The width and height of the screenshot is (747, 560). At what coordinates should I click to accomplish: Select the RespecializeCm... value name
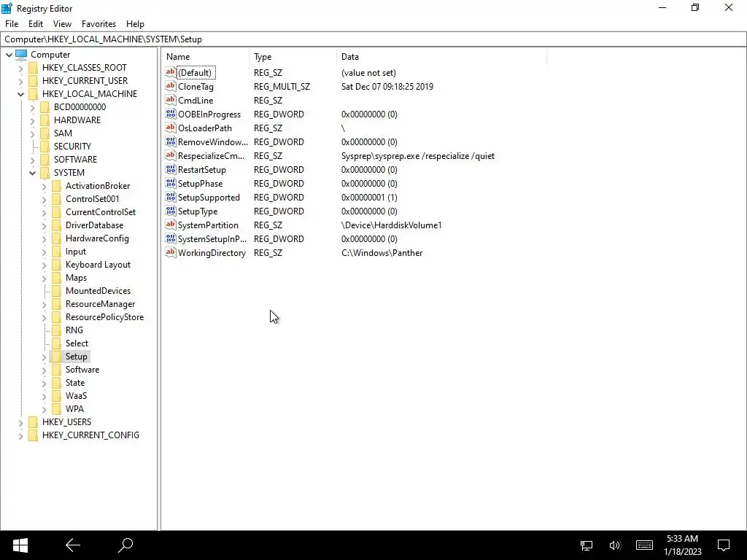[x=211, y=156]
